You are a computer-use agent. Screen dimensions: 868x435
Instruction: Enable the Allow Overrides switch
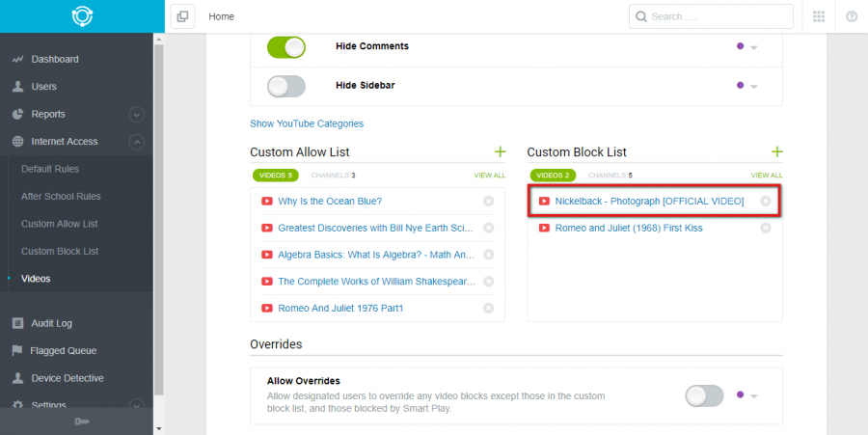click(x=704, y=395)
